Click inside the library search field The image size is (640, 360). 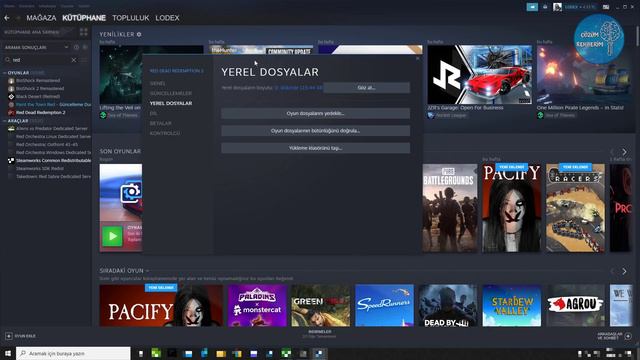pos(40,60)
